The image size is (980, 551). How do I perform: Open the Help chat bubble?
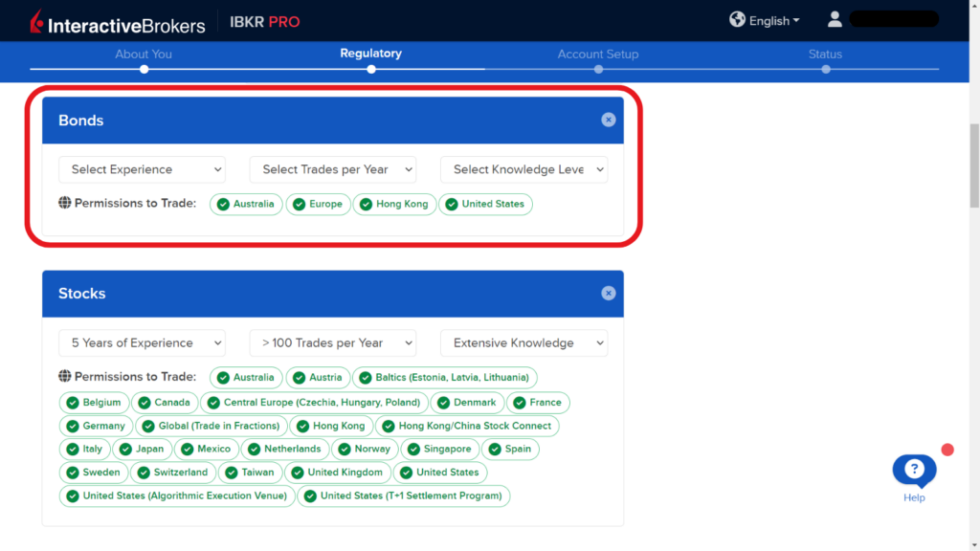coord(914,471)
